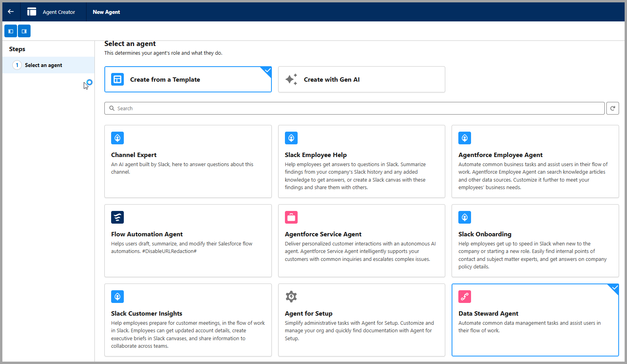The height and width of the screenshot is (364, 627).
Task: Click the Create from a Template icon
Action: click(x=117, y=79)
